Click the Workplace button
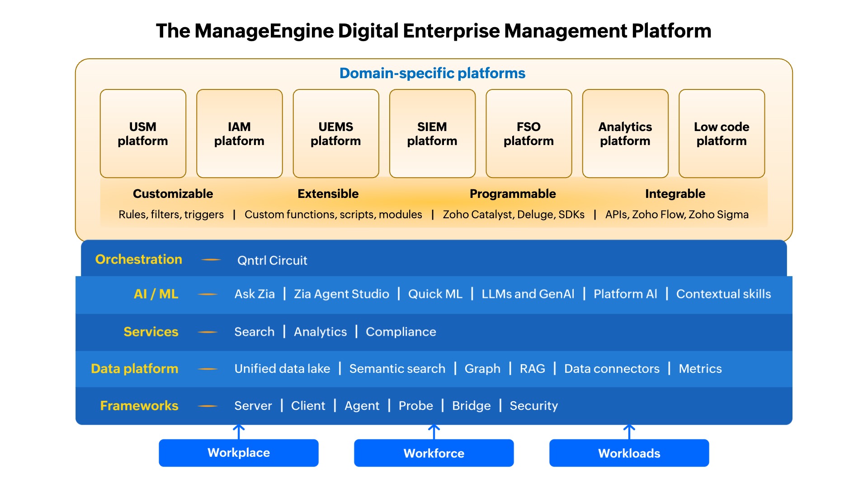Viewport: 868px width, 488px height. 239,453
